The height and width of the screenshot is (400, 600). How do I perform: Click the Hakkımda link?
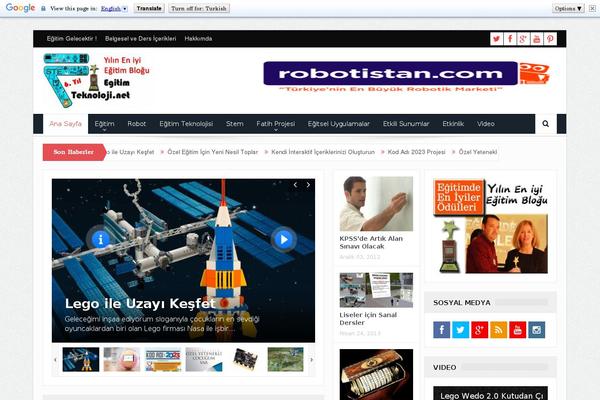point(198,39)
